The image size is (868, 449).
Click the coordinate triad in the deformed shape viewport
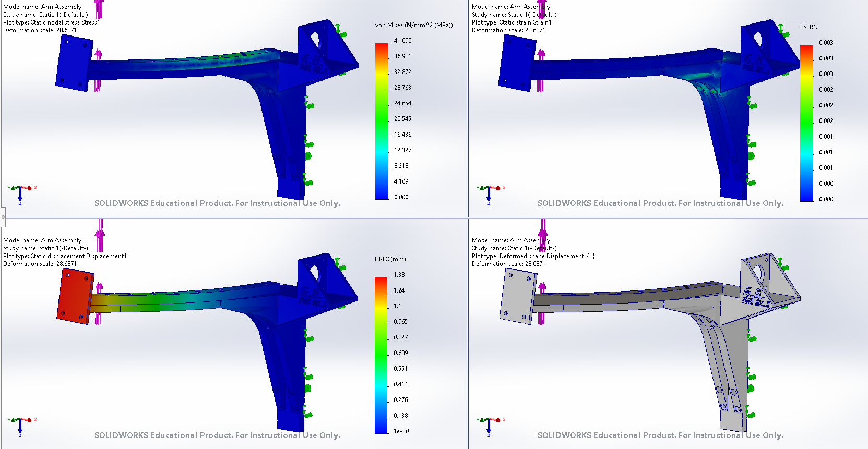(x=490, y=425)
